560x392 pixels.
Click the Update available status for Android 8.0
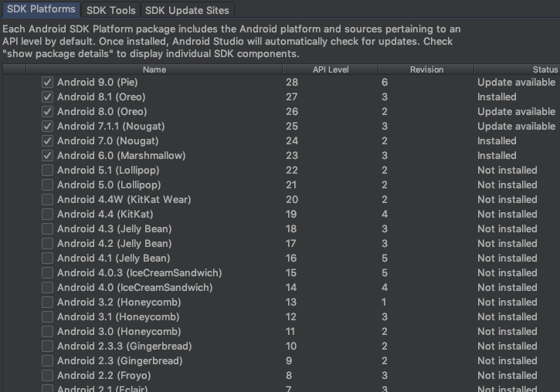[x=516, y=112]
